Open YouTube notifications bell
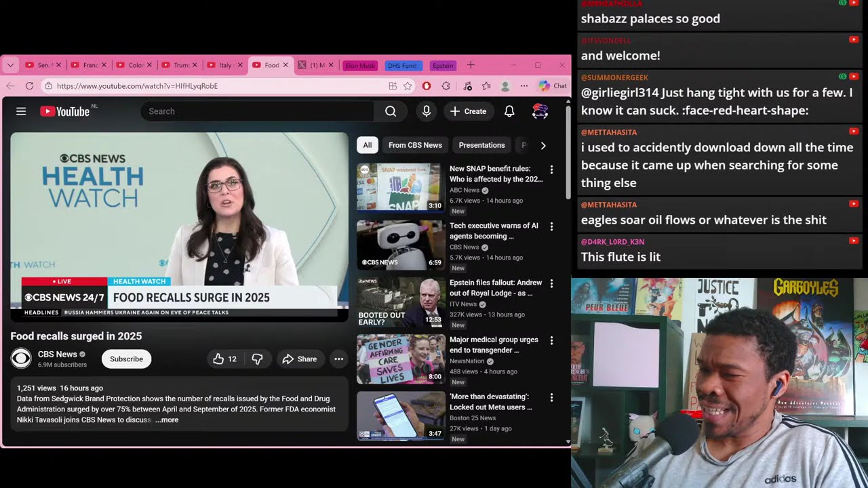868x488 pixels. [x=509, y=111]
